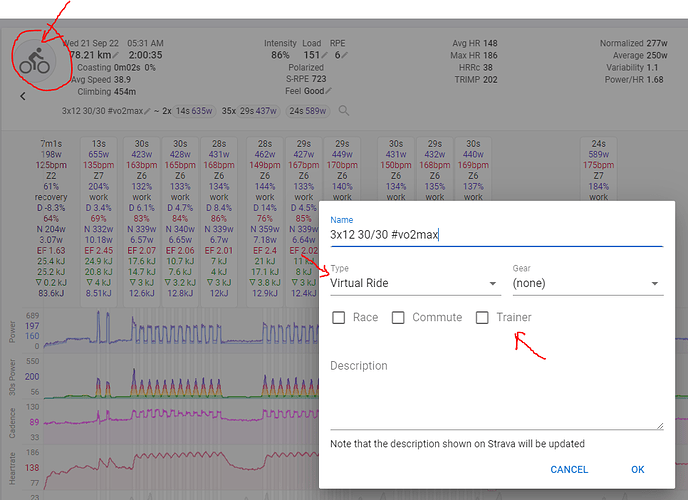Edit the Feel Good pencil icon

(328, 91)
